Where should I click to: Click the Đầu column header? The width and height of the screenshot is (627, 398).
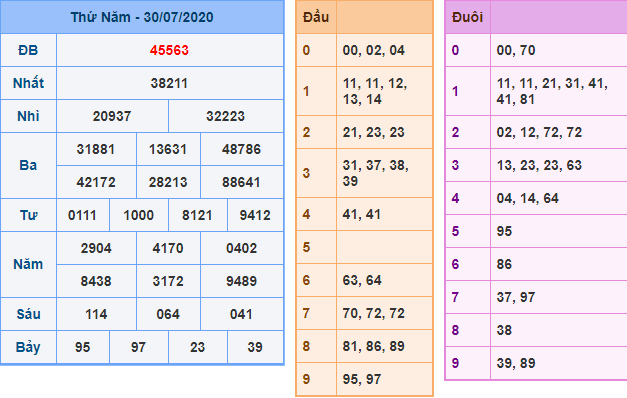click(x=316, y=17)
